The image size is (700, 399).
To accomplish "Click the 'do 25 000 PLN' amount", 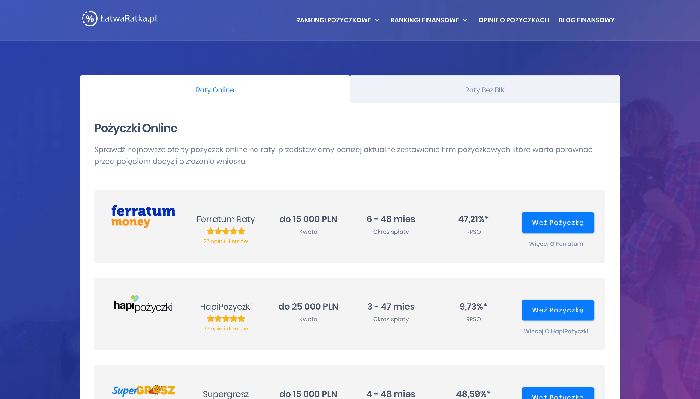I will click(308, 307).
